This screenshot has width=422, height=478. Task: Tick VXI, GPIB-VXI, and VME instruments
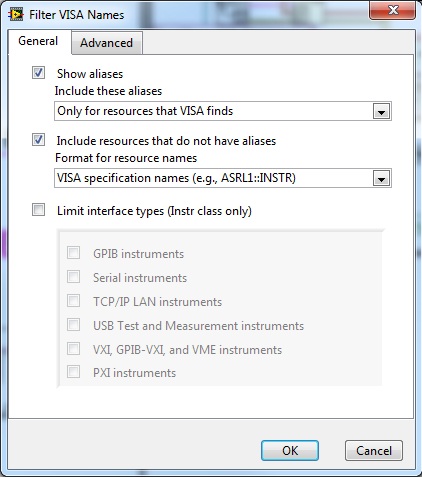pyautogui.click(x=73, y=349)
